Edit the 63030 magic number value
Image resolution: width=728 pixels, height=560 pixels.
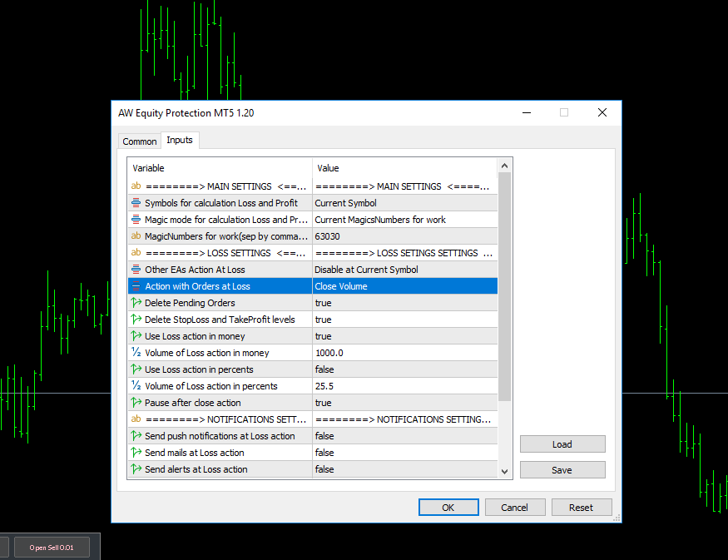[x=405, y=236]
